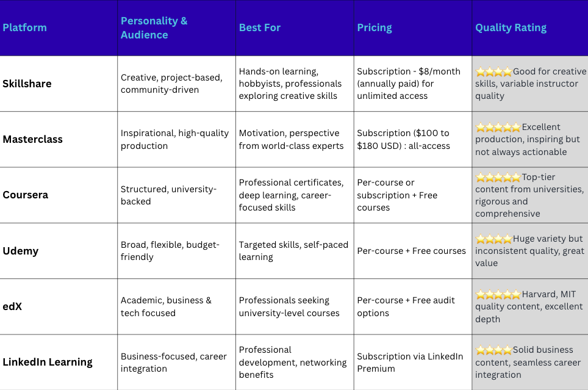The width and height of the screenshot is (588, 390).
Task: Select the Personality & Audience header cell
Action: (177, 28)
